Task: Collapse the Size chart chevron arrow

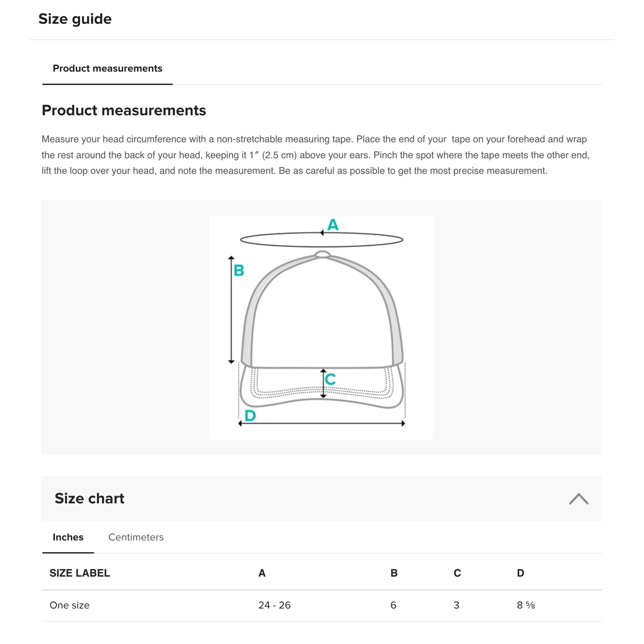Action: tap(578, 499)
